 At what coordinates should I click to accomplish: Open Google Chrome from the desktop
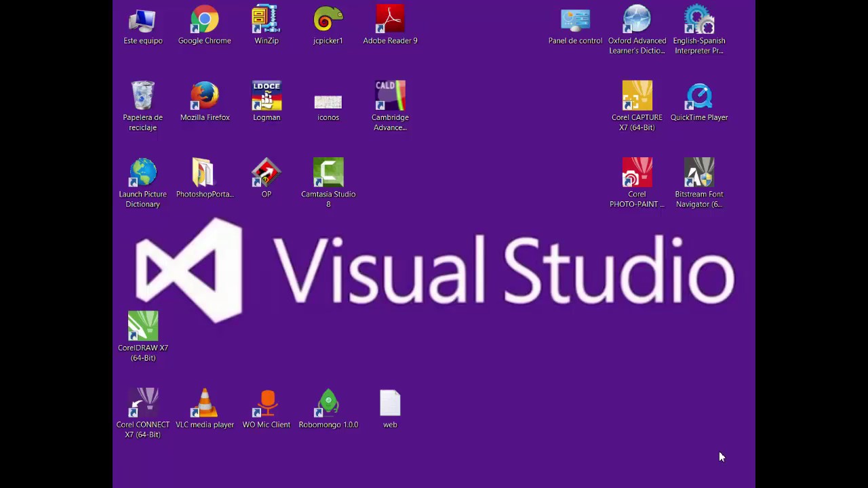coord(205,20)
